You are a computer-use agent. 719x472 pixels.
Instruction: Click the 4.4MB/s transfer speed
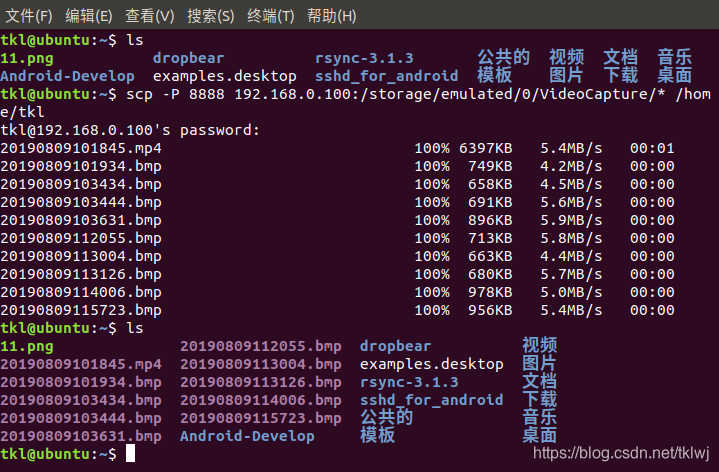tap(571, 256)
